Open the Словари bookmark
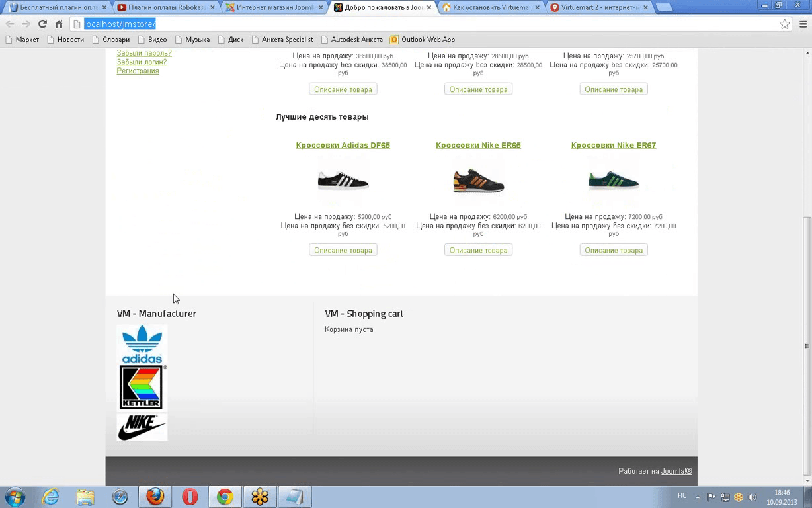 (x=110, y=40)
